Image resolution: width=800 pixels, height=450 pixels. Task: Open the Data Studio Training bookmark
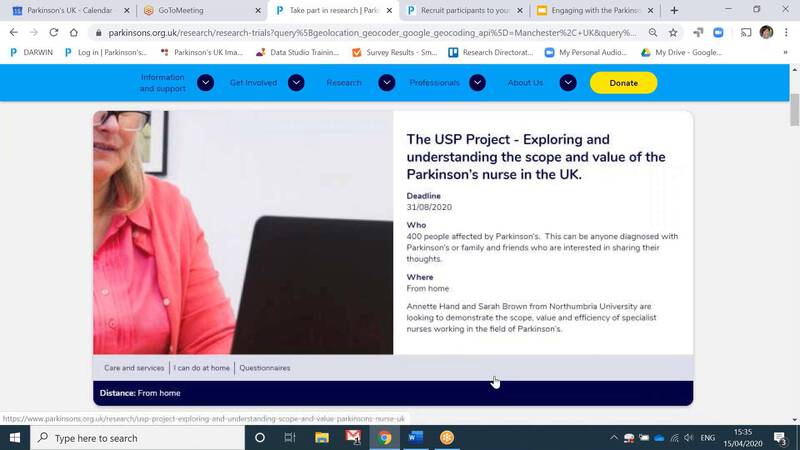click(297, 52)
